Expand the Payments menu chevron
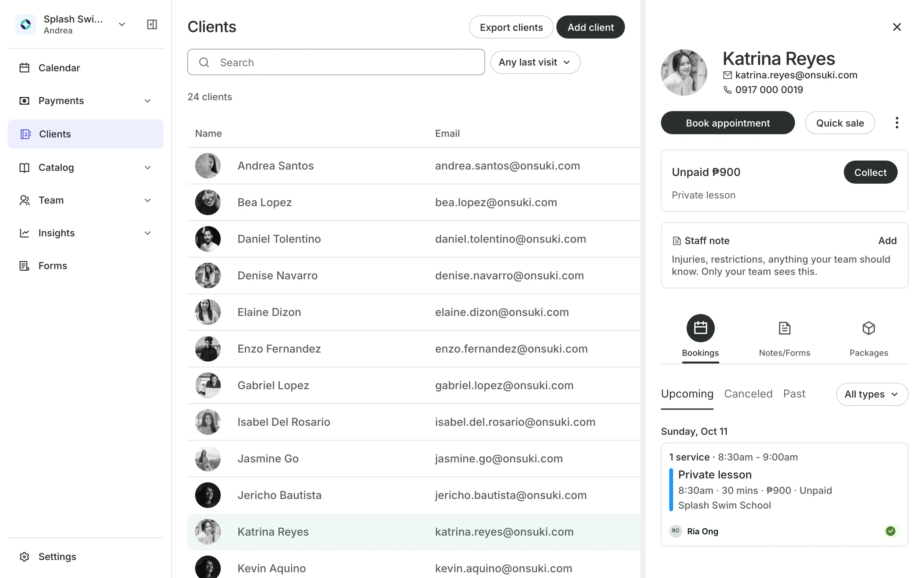The width and height of the screenshot is (924, 578). point(148,101)
